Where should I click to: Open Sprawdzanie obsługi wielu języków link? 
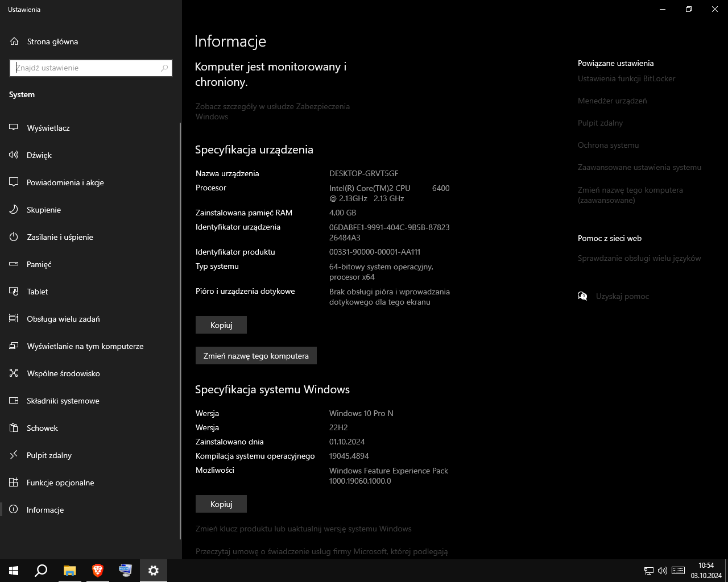click(x=639, y=258)
